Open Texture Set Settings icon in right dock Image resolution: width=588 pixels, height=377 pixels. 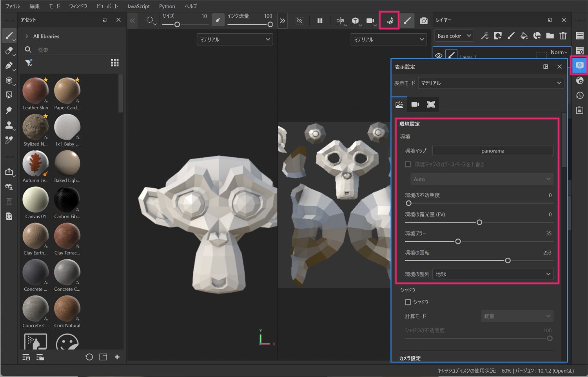click(580, 51)
